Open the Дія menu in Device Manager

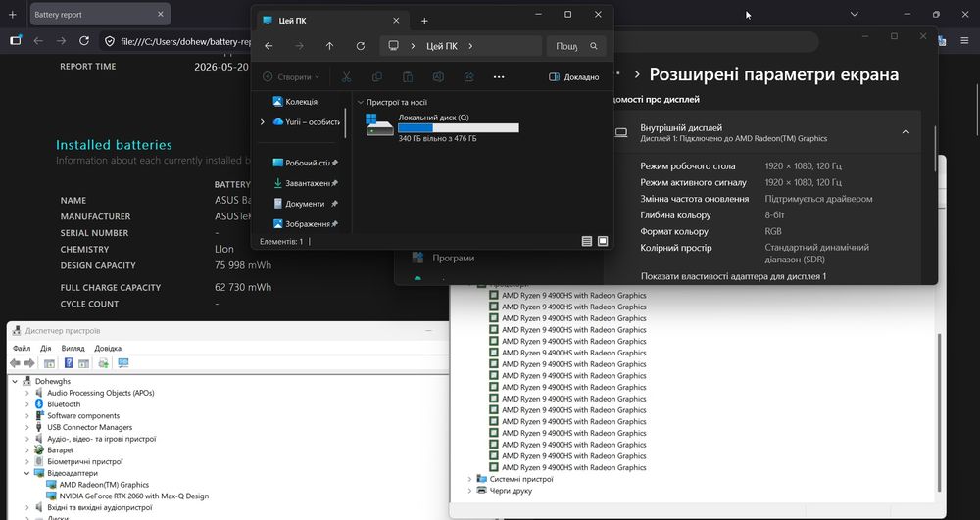click(46, 348)
